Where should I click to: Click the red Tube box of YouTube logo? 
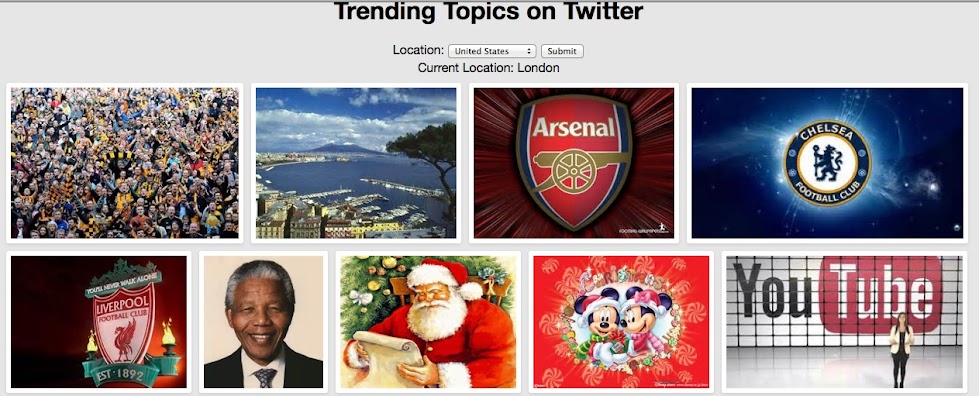[x=879, y=295]
